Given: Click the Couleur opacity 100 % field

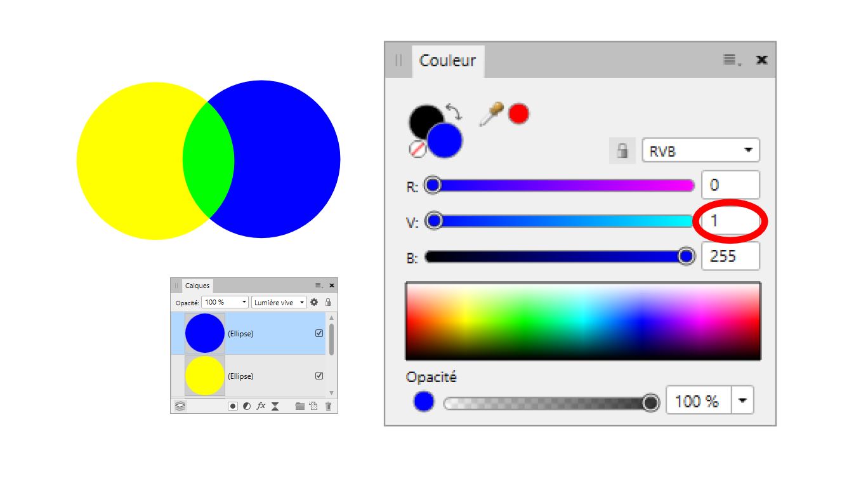Looking at the screenshot, I should [699, 401].
